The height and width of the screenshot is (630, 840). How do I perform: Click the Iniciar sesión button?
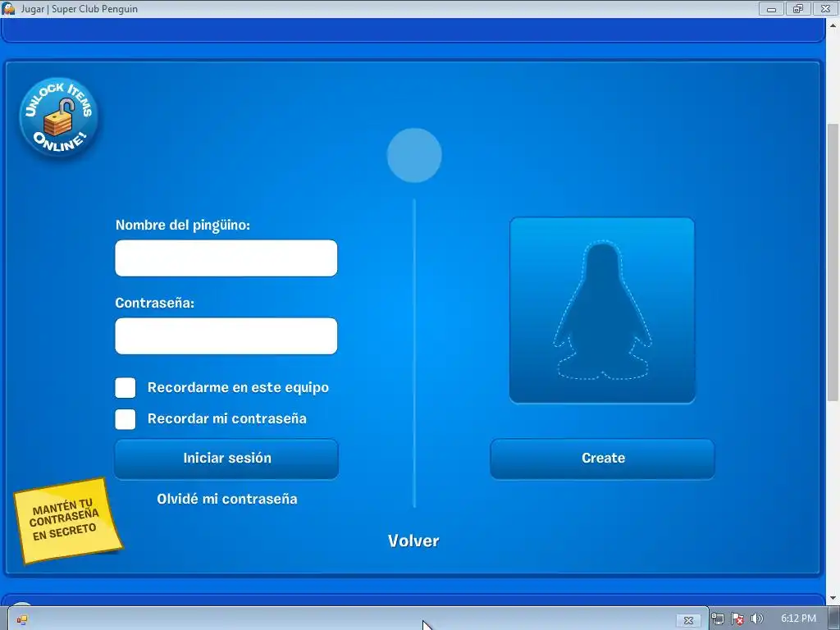click(226, 459)
